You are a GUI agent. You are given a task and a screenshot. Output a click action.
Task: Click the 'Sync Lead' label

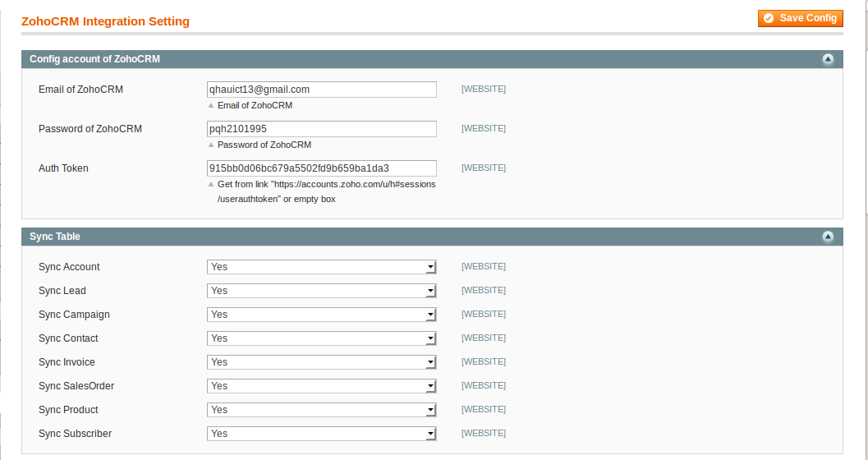click(x=62, y=291)
